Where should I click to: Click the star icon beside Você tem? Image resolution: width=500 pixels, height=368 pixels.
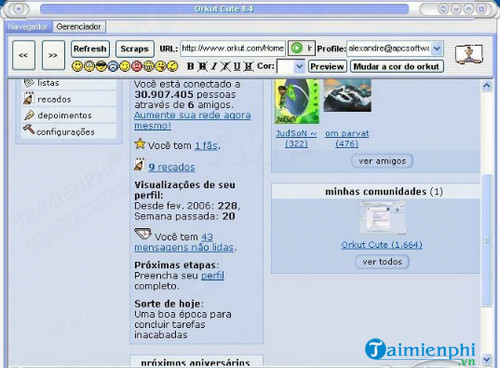pyautogui.click(x=140, y=144)
